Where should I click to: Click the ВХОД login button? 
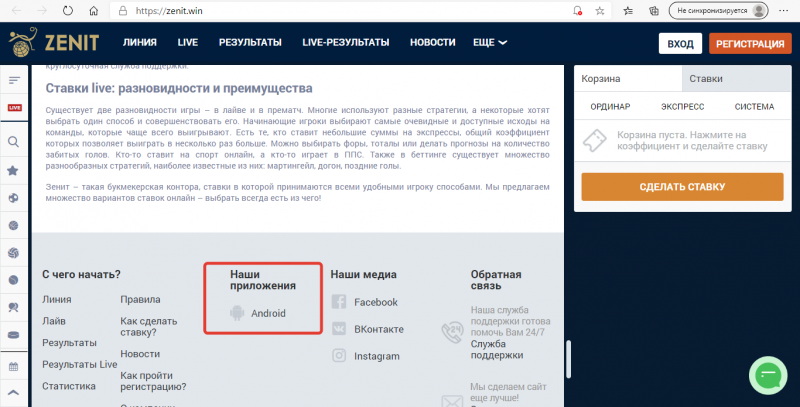680,43
